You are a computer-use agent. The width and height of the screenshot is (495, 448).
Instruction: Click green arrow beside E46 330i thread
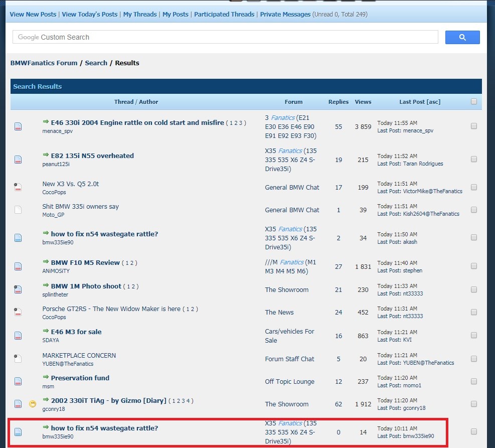(46, 122)
